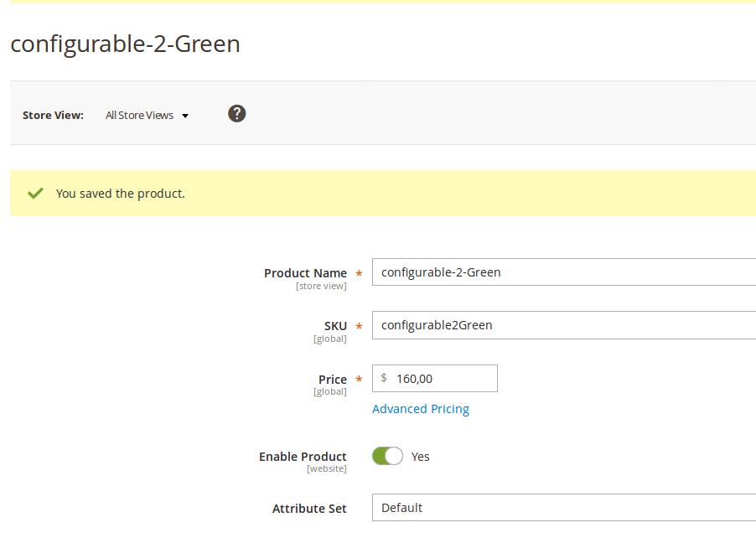Click the Enable Product label

(303, 457)
